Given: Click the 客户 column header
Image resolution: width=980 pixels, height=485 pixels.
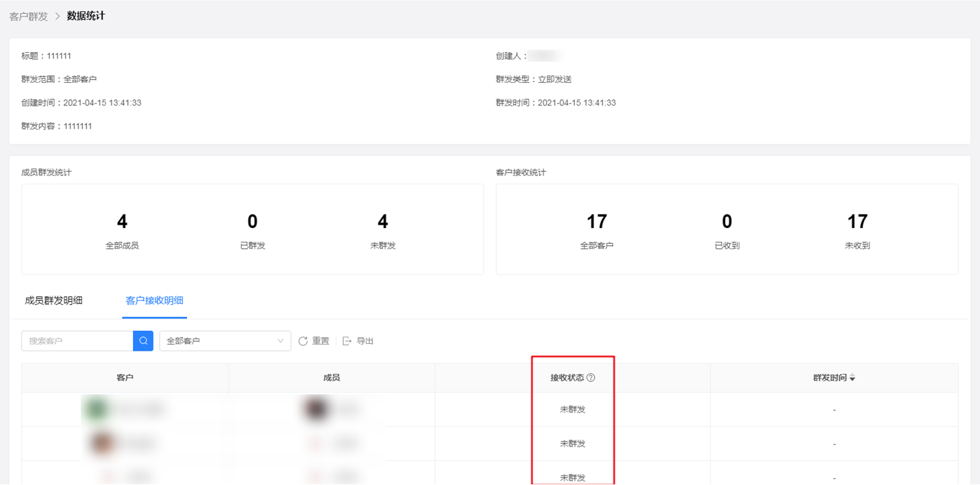Looking at the screenshot, I should click(x=125, y=377).
